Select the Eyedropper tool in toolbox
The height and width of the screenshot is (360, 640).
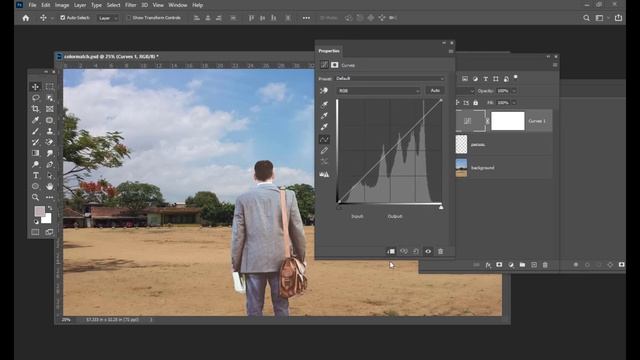(x=36, y=120)
